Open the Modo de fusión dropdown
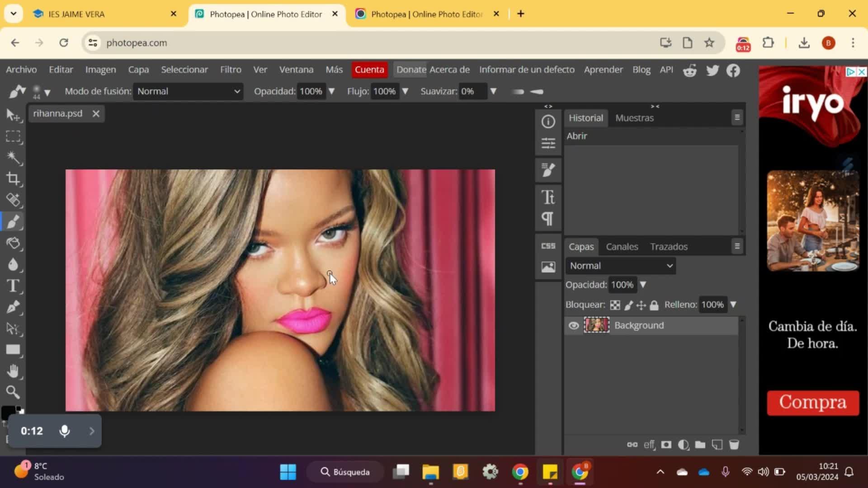 tap(188, 91)
